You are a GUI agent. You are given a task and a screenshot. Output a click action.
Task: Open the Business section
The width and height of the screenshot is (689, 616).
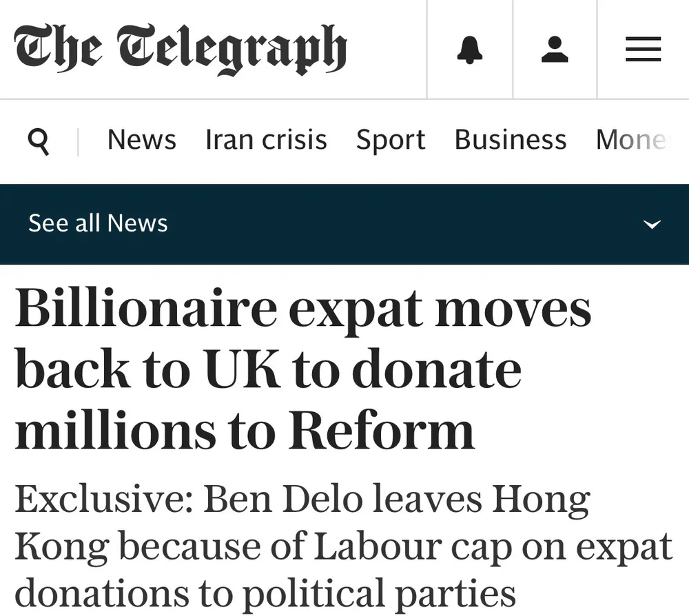pos(511,140)
